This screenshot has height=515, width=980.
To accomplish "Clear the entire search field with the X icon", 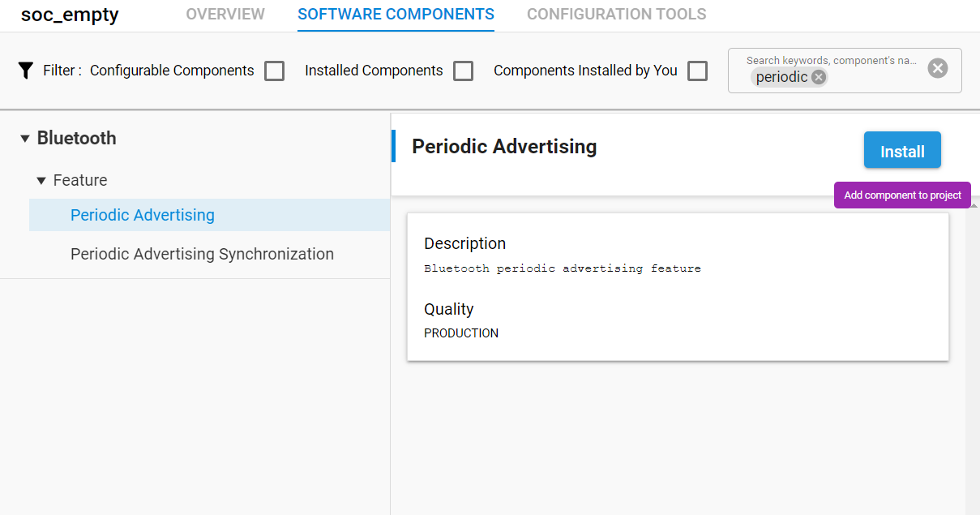I will click(x=937, y=68).
